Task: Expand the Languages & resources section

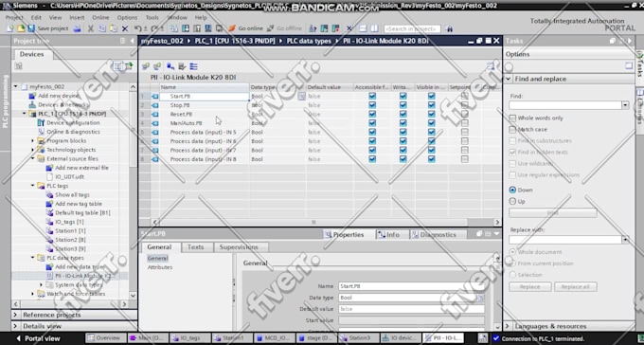Action: (x=508, y=326)
